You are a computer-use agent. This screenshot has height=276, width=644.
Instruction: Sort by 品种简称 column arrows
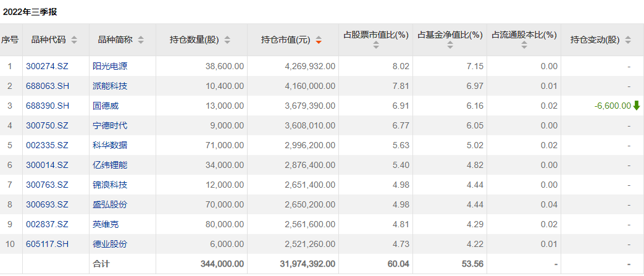(x=141, y=40)
